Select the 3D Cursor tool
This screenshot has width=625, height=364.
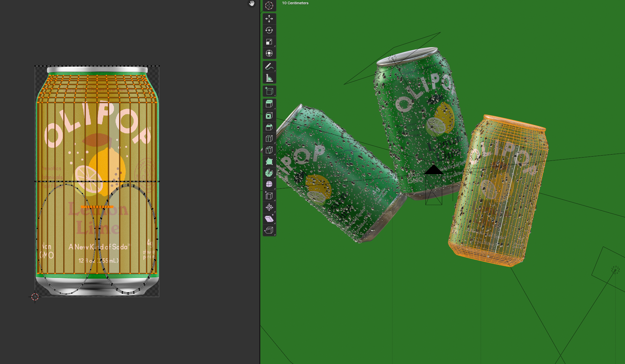[x=269, y=6]
